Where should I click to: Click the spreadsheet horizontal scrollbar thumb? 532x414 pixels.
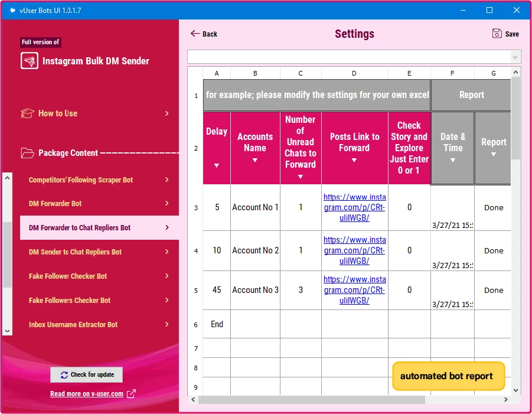click(312, 400)
